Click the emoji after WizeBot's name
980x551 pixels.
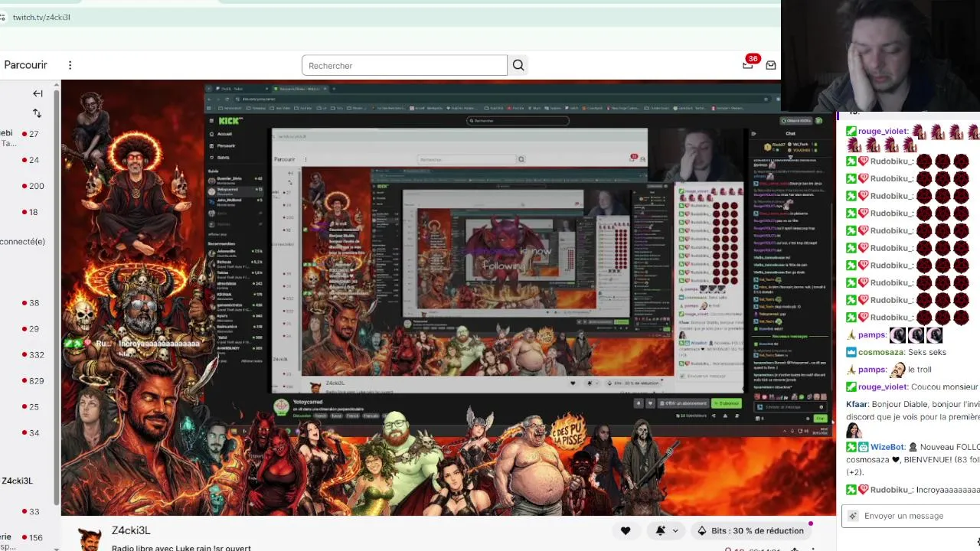[913, 447]
